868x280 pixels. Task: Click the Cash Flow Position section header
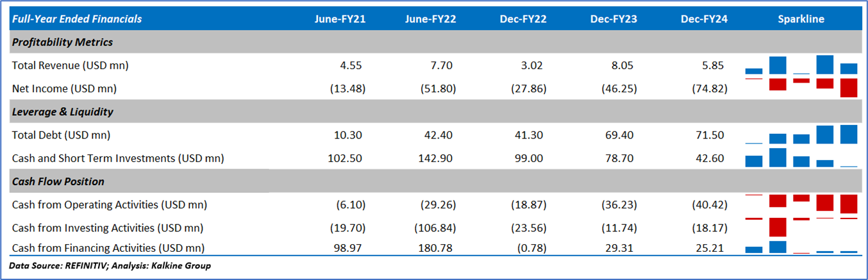pos(58,181)
